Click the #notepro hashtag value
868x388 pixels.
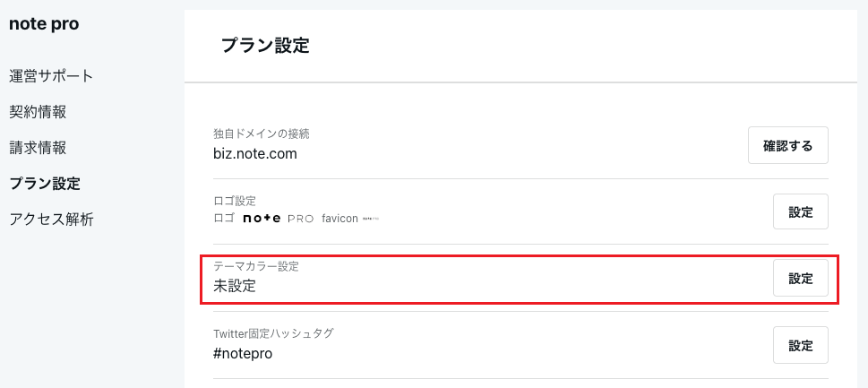[x=243, y=353]
